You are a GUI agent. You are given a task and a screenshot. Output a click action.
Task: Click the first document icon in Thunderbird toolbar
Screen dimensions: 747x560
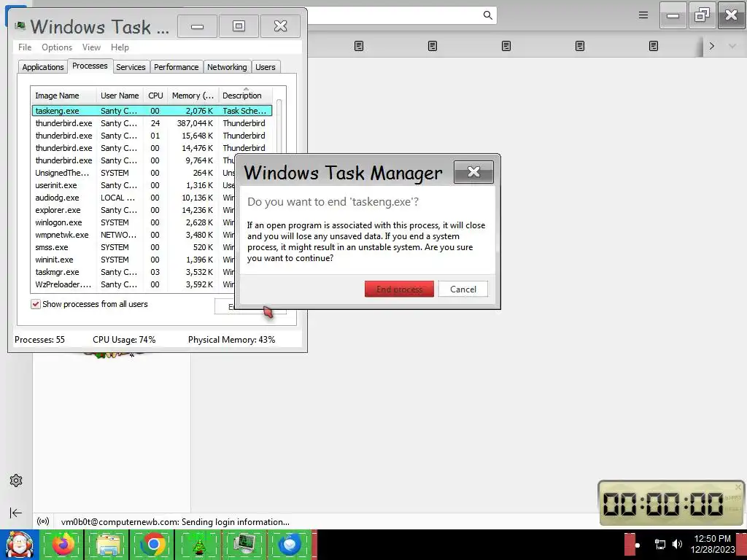pyautogui.click(x=359, y=46)
